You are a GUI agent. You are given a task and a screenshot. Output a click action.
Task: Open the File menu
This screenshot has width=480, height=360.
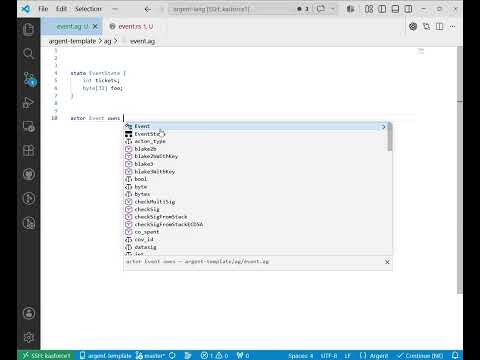tap(43, 9)
